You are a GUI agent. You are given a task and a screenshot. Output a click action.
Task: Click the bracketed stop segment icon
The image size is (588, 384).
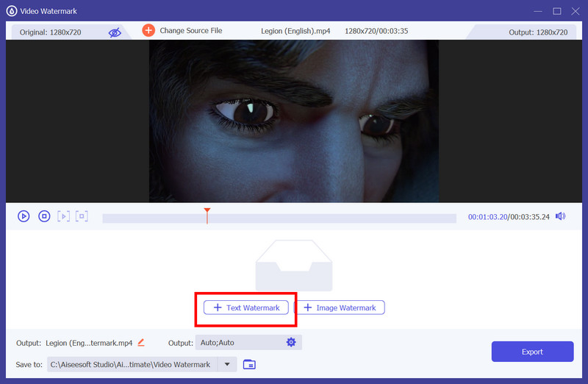[82, 216]
